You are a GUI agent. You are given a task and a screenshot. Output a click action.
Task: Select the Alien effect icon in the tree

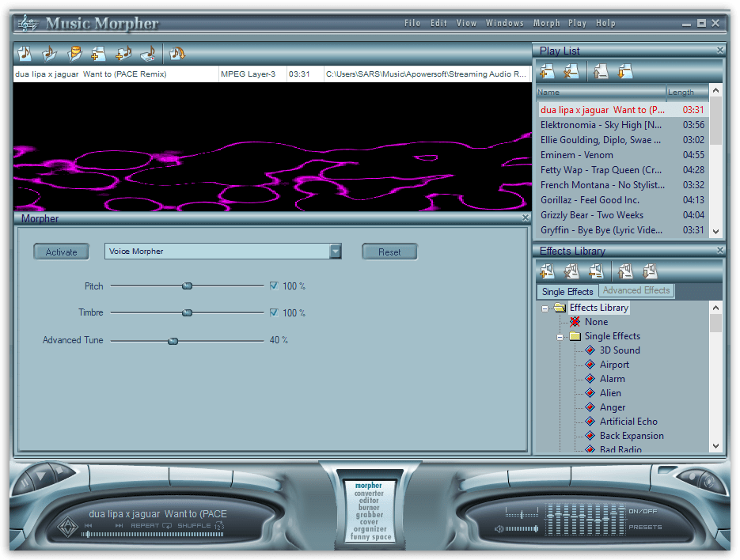click(590, 393)
